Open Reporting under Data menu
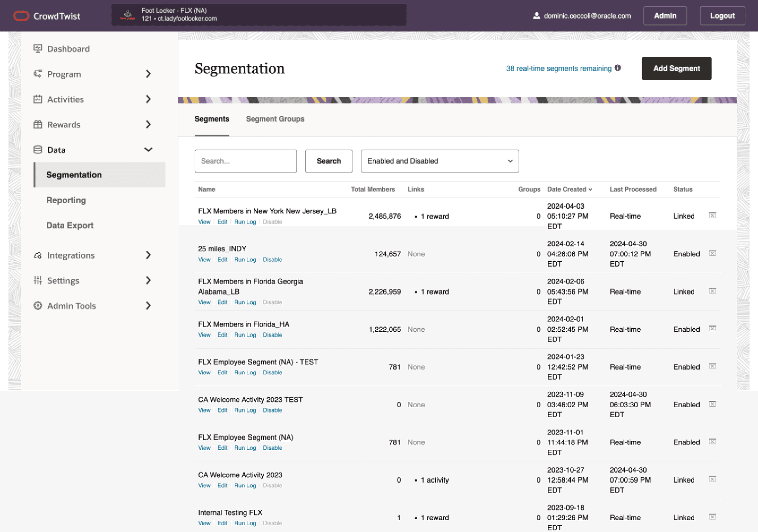Viewport: 758px width, 532px height. (66, 200)
